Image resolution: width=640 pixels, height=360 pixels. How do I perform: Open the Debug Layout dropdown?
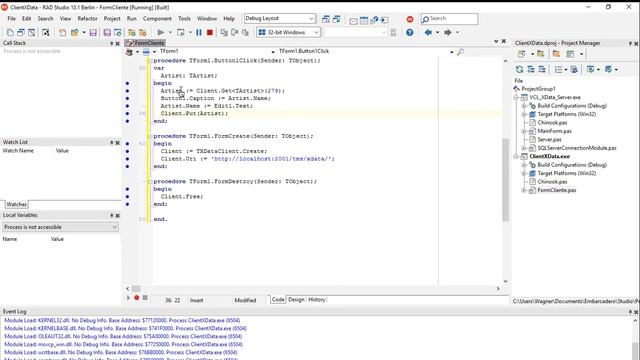(x=280, y=18)
